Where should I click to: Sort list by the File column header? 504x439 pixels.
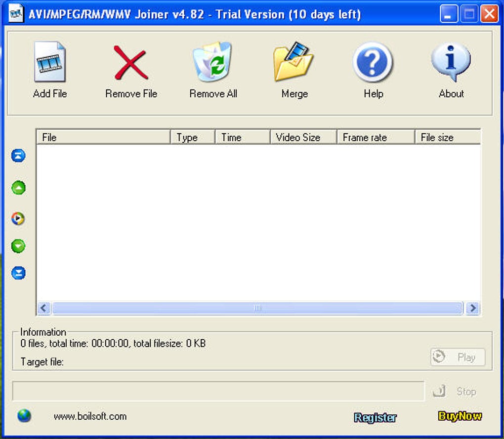[x=103, y=137]
